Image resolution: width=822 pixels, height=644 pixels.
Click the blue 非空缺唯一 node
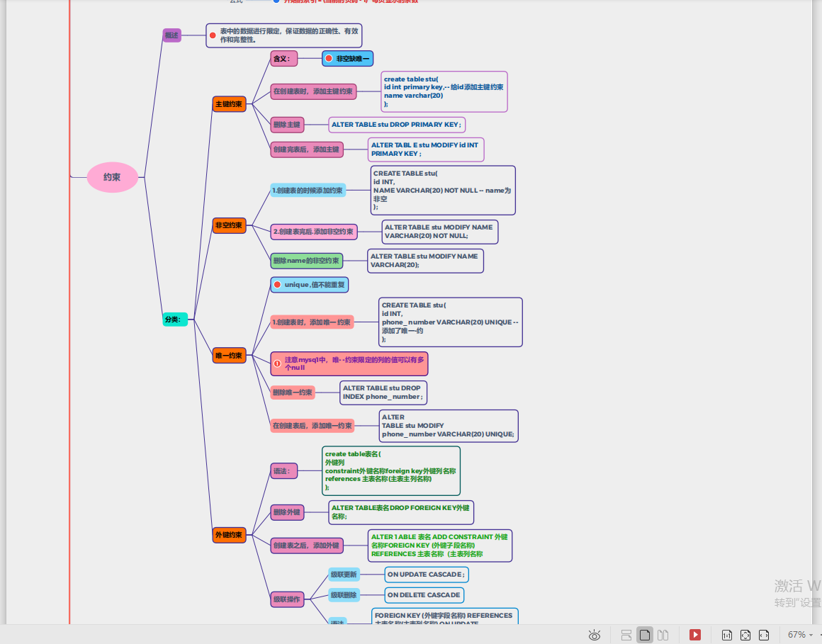pos(347,59)
